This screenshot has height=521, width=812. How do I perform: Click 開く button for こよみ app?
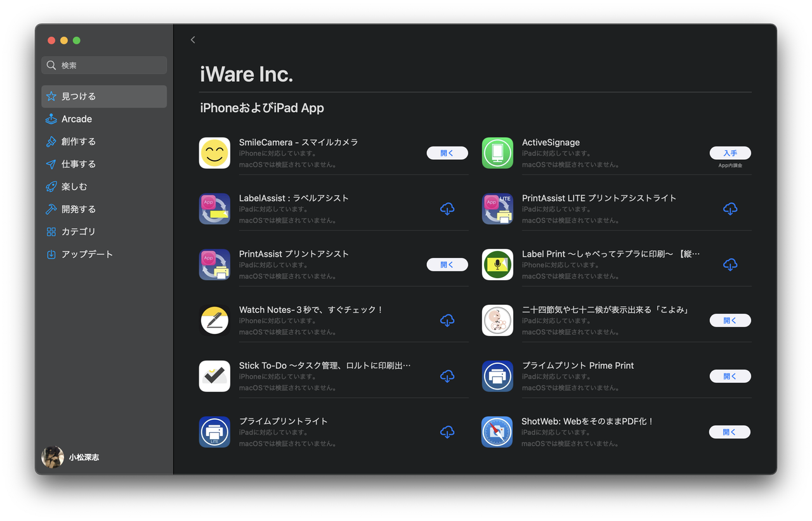730,320
